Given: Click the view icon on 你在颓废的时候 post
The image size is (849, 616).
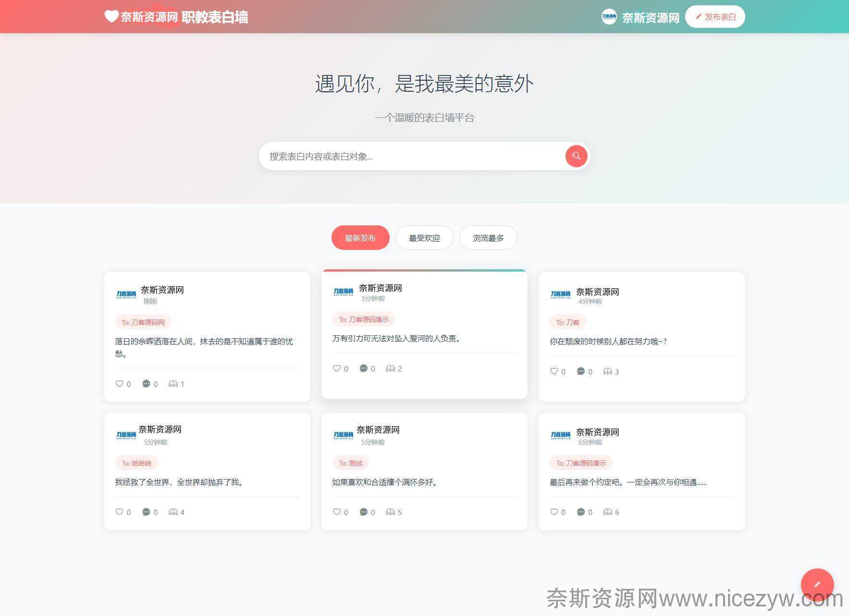Looking at the screenshot, I should point(607,371).
